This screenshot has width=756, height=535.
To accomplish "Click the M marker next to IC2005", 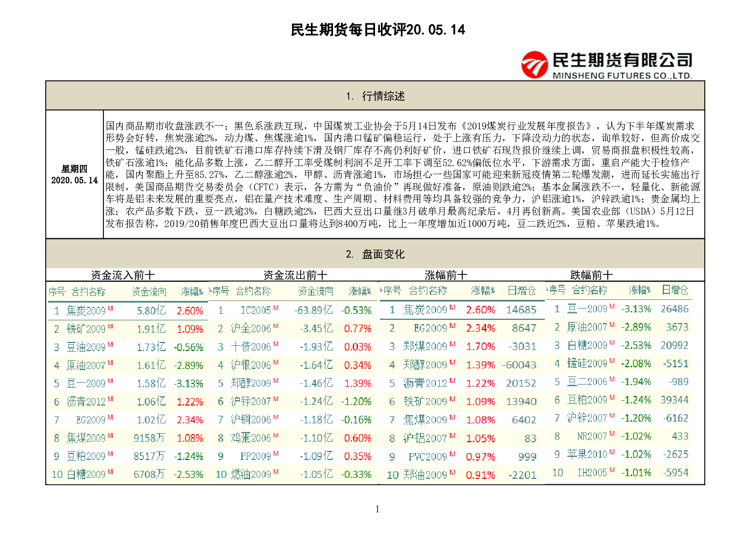I will point(276,307).
